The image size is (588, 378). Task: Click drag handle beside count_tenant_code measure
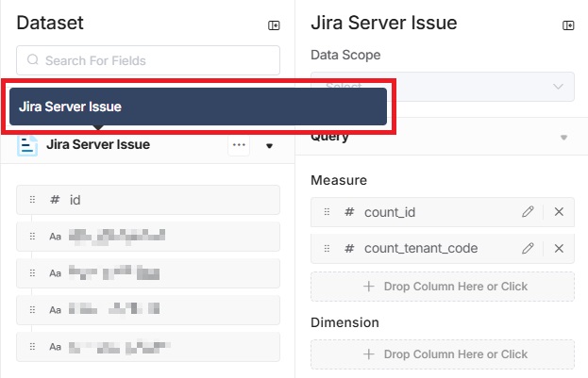pyautogui.click(x=328, y=248)
